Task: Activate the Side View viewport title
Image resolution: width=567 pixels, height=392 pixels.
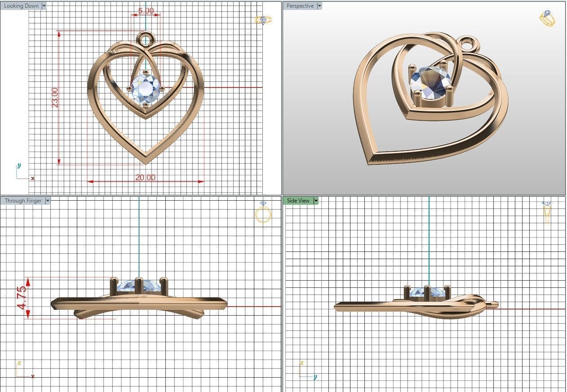Action: pos(298,201)
